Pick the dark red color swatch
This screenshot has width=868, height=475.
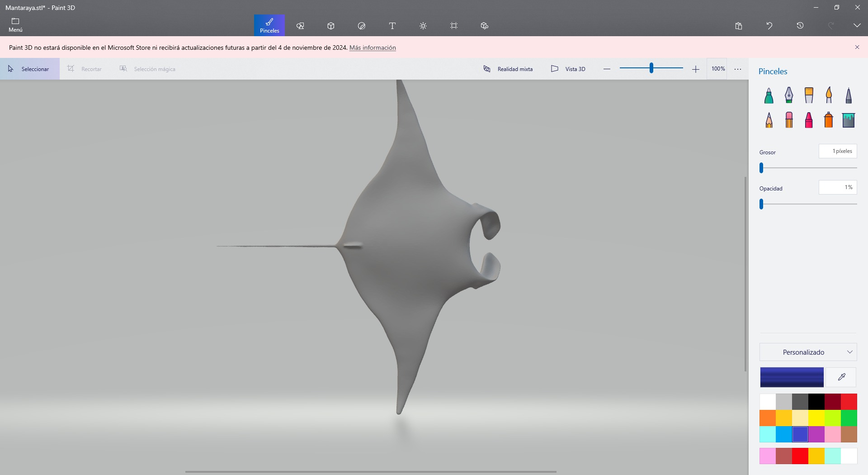833,402
